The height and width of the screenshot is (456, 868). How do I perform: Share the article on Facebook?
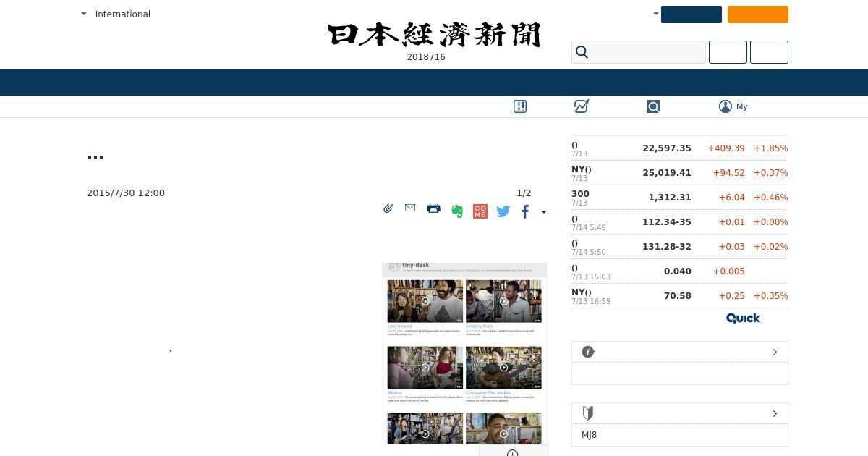pyautogui.click(x=525, y=211)
